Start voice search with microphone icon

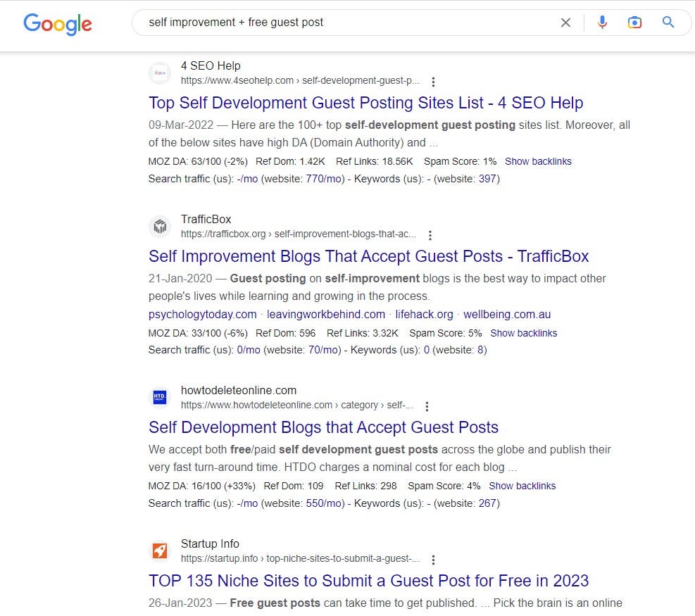pyautogui.click(x=602, y=22)
